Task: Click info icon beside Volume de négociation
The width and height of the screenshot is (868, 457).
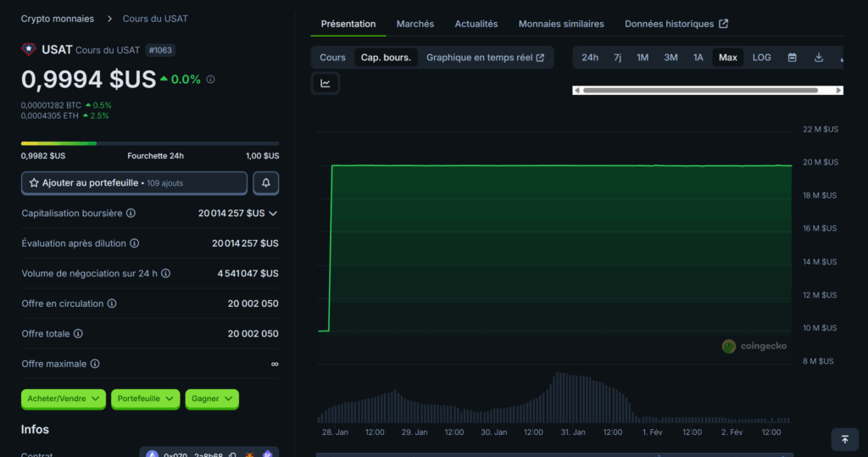Action: pos(166,274)
